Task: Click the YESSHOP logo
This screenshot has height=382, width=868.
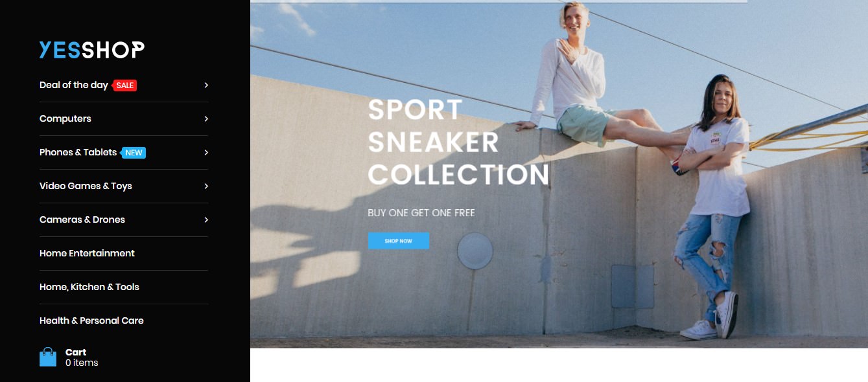Action: pyautogui.click(x=92, y=50)
